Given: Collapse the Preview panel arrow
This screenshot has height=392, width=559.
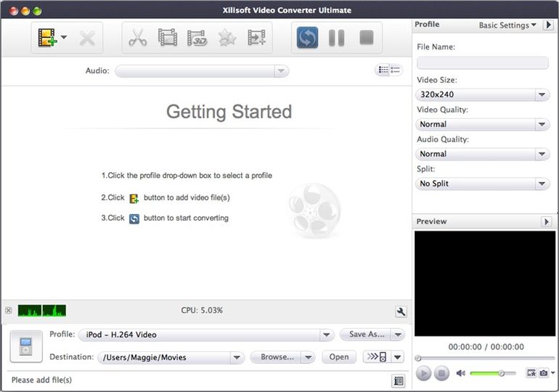Looking at the screenshot, I should (546, 221).
